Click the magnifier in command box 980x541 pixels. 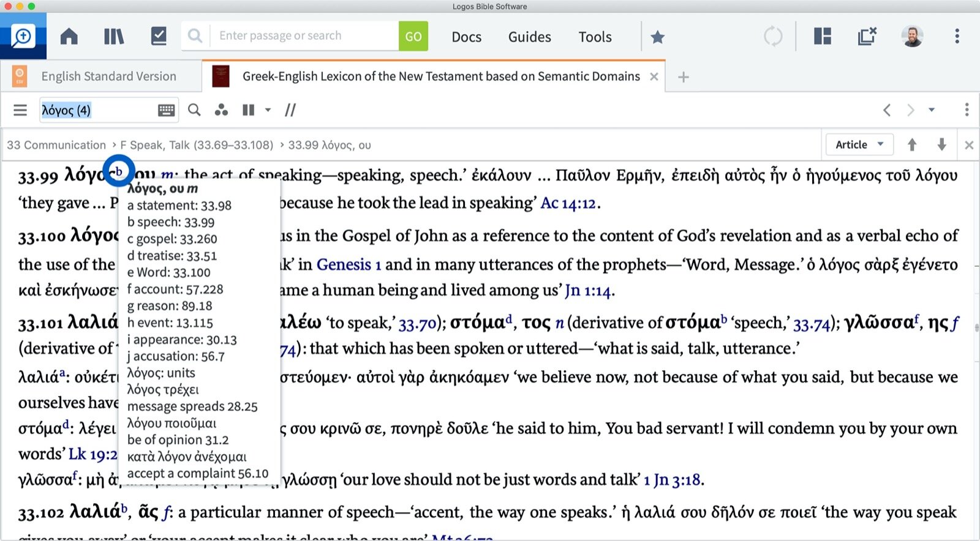[195, 36]
